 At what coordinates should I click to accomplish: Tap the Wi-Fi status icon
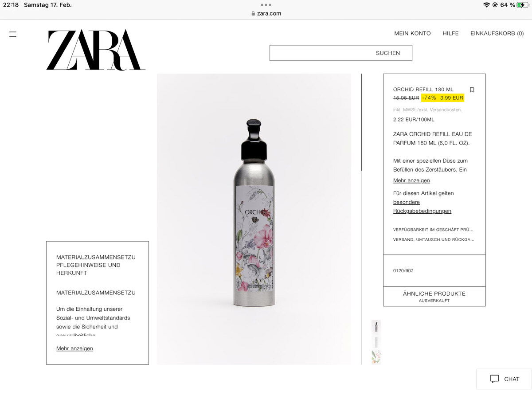coord(486,5)
